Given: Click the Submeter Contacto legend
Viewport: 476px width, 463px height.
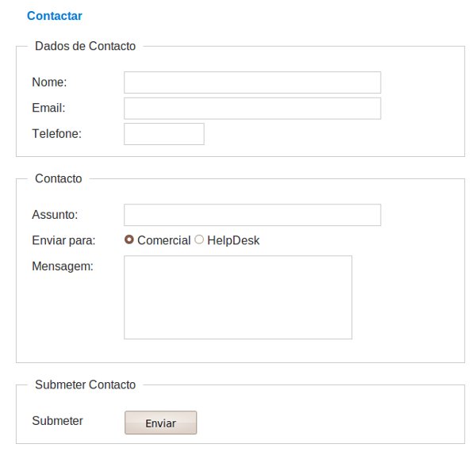Looking at the screenshot, I should point(86,385).
